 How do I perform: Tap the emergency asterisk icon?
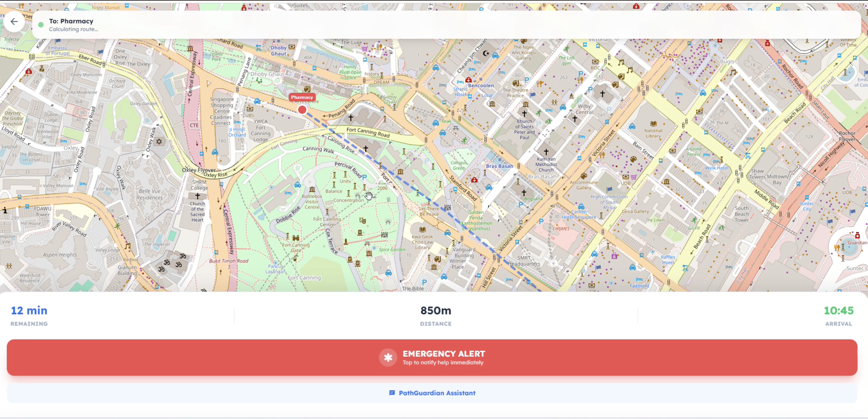pyautogui.click(x=388, y=357)
